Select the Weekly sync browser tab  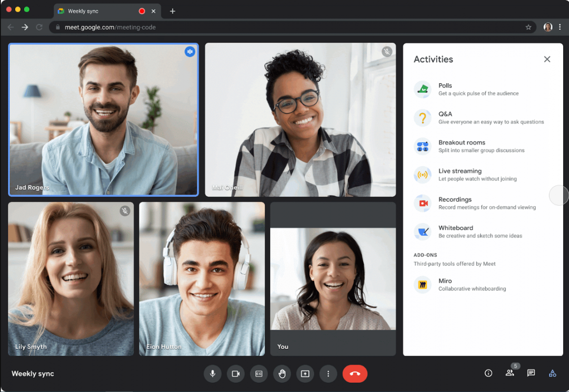107,11
